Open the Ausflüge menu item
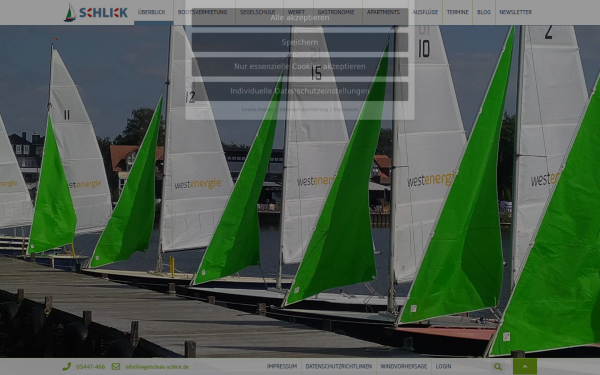The width and height of the screenshot is (600, 375). point(425,12)
